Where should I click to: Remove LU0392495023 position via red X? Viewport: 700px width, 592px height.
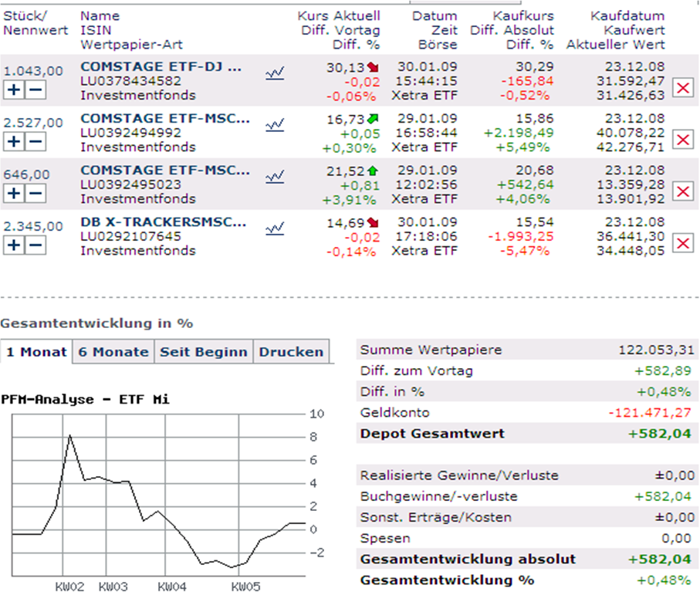coord(682,191)
